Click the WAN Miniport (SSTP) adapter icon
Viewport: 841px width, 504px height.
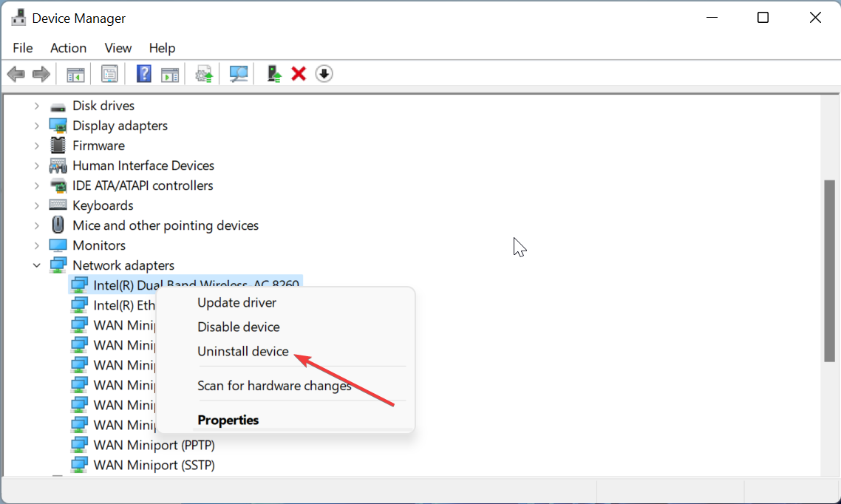tap(79, 464)
